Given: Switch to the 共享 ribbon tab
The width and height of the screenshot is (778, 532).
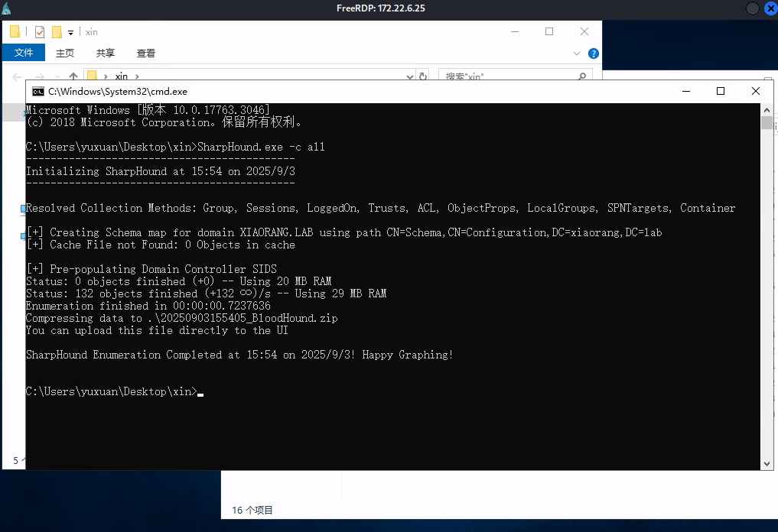Looking at the screenshot, I should [106, 53].
